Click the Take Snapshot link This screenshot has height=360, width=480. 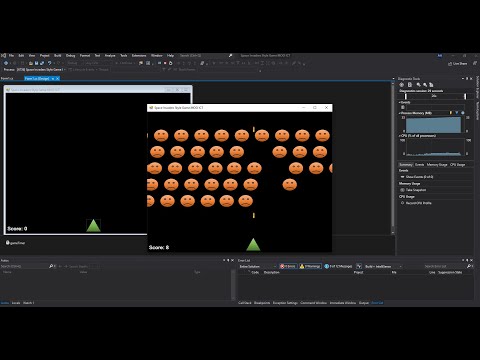(416, 190)
